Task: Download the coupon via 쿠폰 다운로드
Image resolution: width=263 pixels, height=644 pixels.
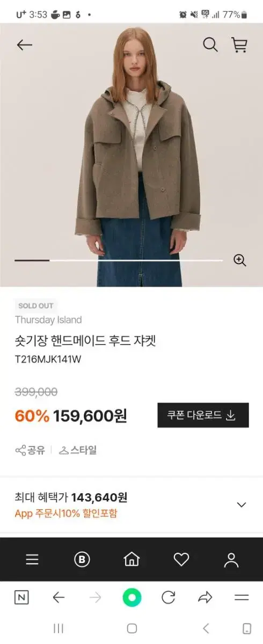Action: pyautogui.click(x=203, y=415)
